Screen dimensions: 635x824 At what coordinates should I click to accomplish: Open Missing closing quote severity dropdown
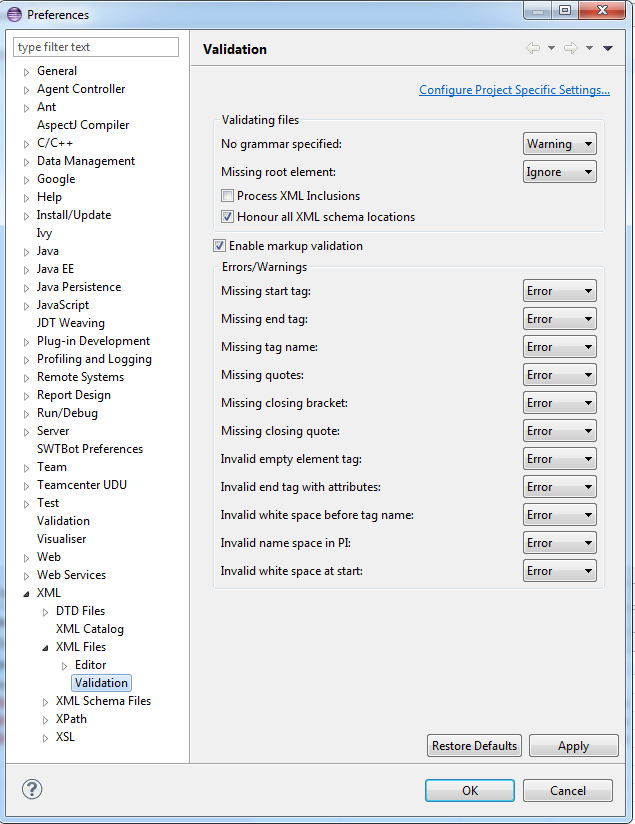(x=559, y=431)
